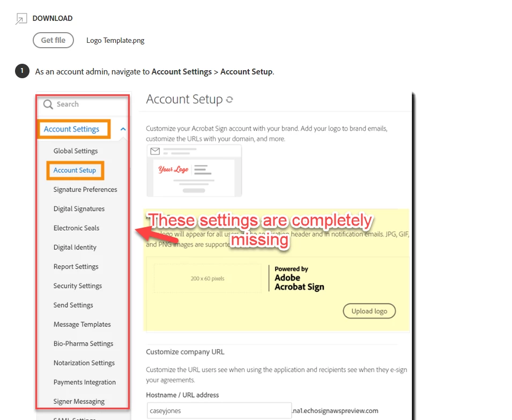
Task: Open Digital Identity settings
Action: tap(75, 247)
